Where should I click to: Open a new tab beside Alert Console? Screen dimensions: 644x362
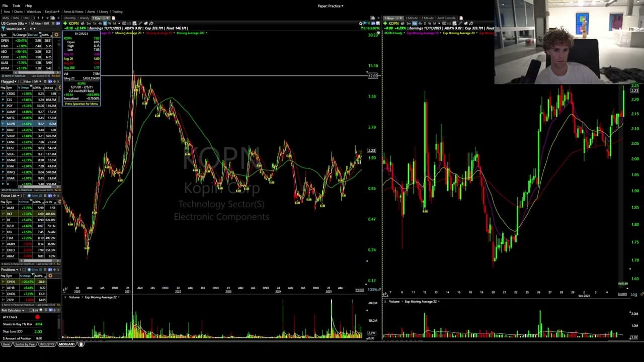click(461, 18)
